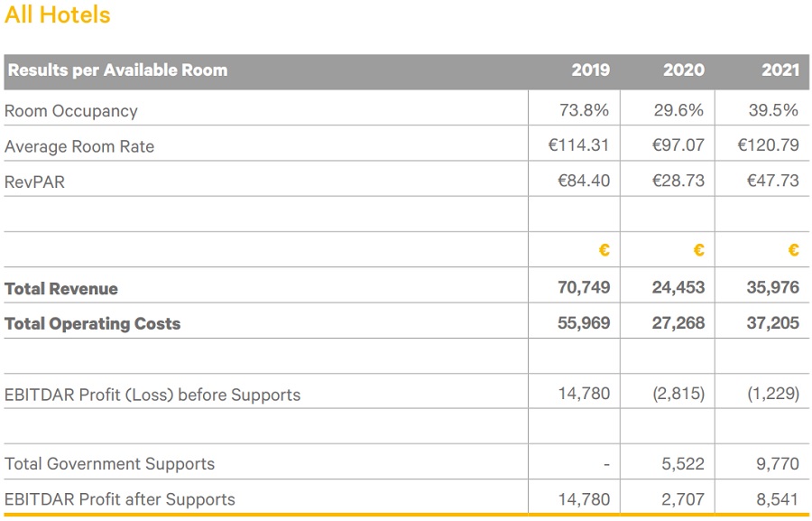Select the Total Revenue row label

[61, 289]
